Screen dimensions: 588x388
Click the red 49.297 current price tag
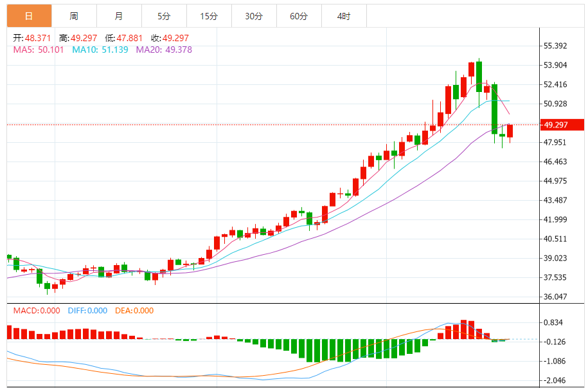[x=562, y=125]
